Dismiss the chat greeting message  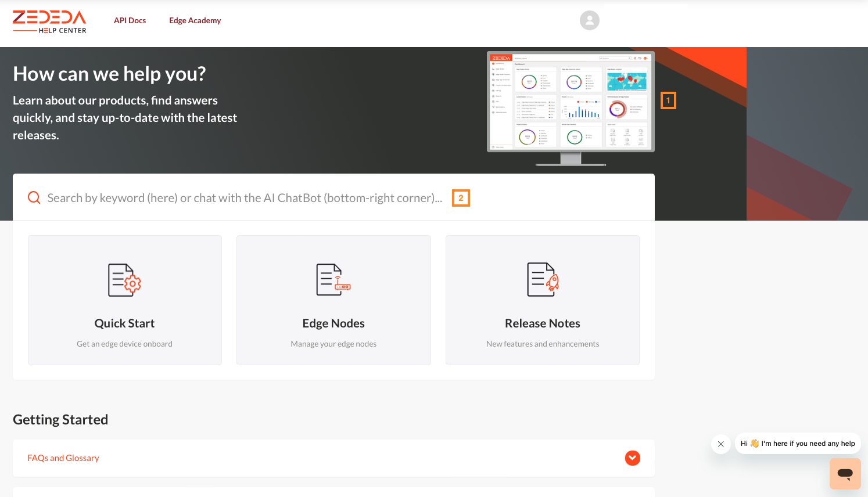720,444
